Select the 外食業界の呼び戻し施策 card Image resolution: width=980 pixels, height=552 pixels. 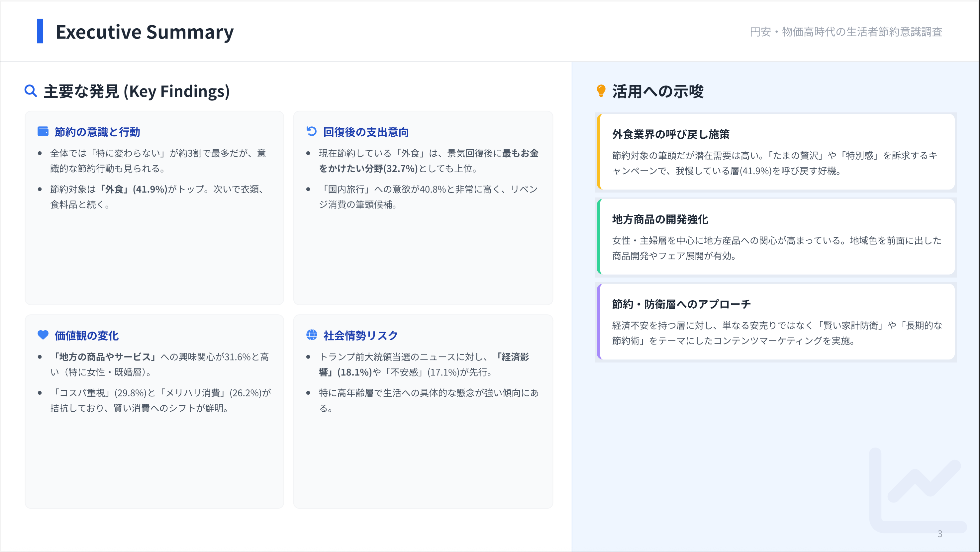pos(776,152)
